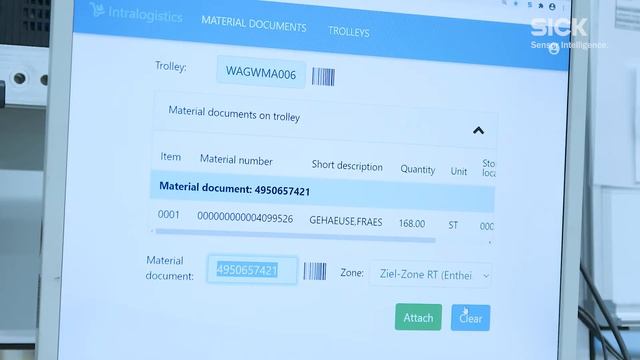Click description GEHAEUSE,FRAES
Image resolution: width=640 pixels, height=360 pixels.
tap(346, 221)
